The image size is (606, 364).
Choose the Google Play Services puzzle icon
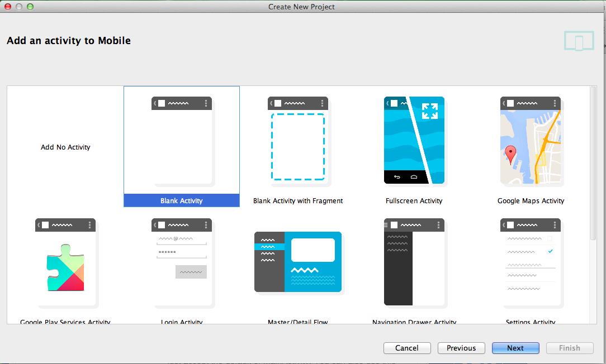click(x=65, y=267)
